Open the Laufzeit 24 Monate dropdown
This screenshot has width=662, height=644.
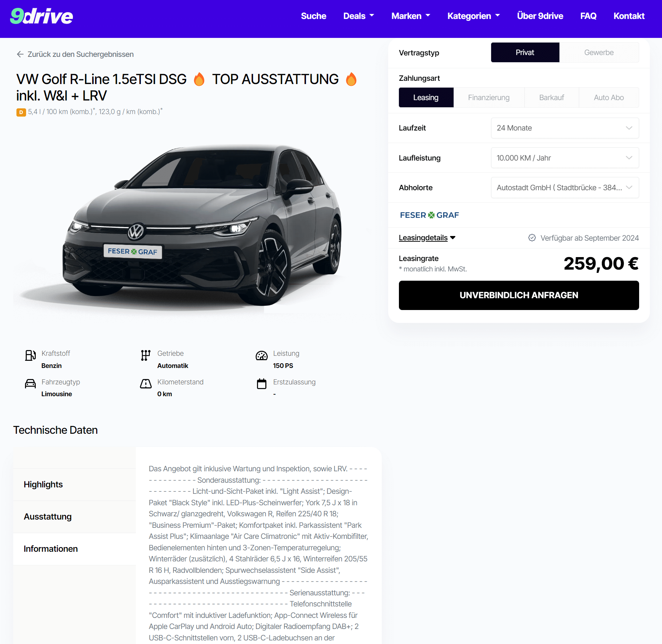point(565,128)
